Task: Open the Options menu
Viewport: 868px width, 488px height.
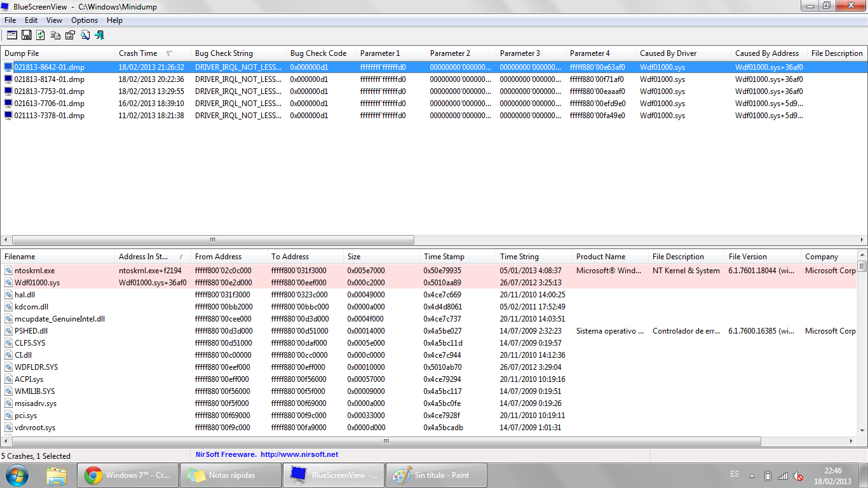Action: point(85,20)
